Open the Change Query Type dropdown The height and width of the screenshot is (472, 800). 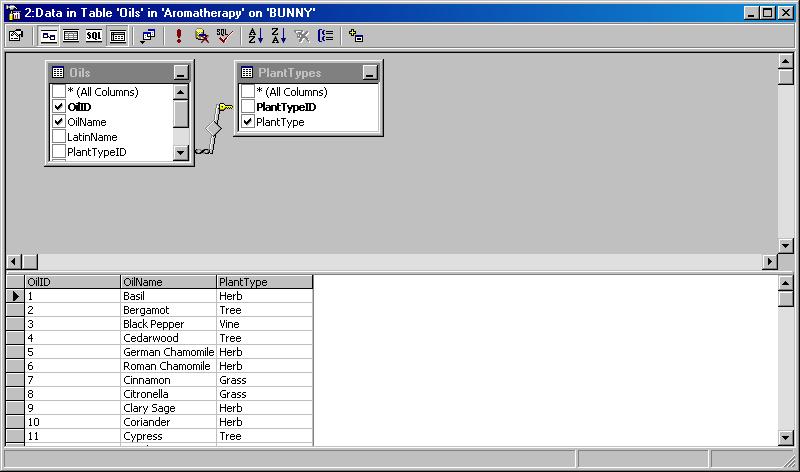(148, 35)
